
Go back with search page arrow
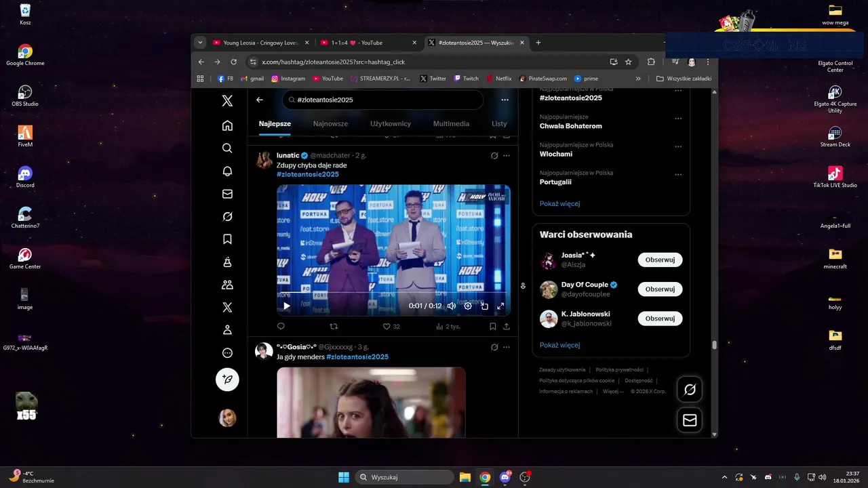(x=260, y=100)
